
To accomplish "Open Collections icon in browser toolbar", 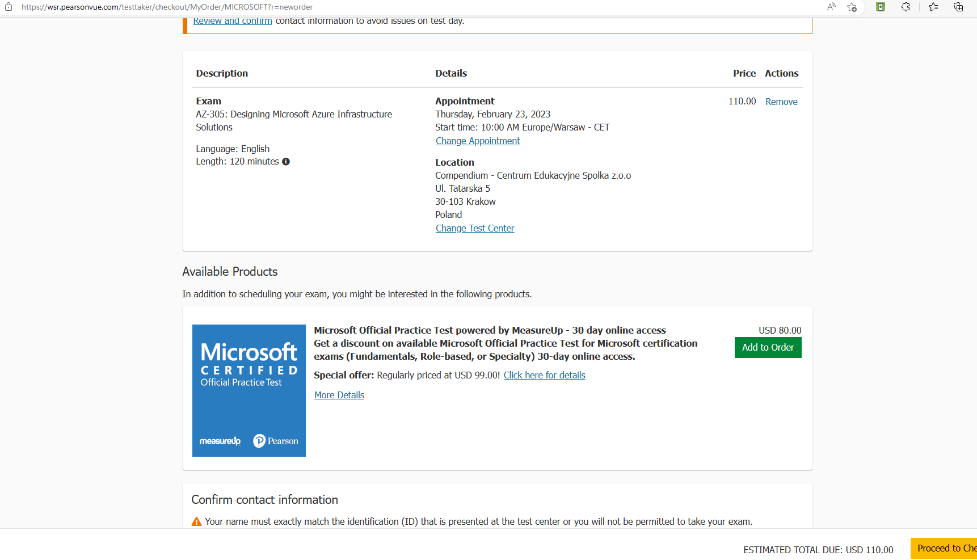I will coord(958,7).
